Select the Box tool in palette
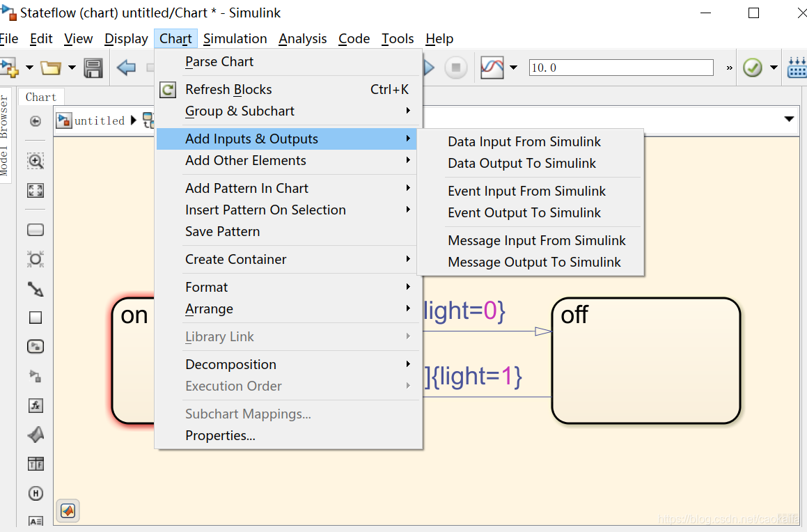 [x=36, y=318]
